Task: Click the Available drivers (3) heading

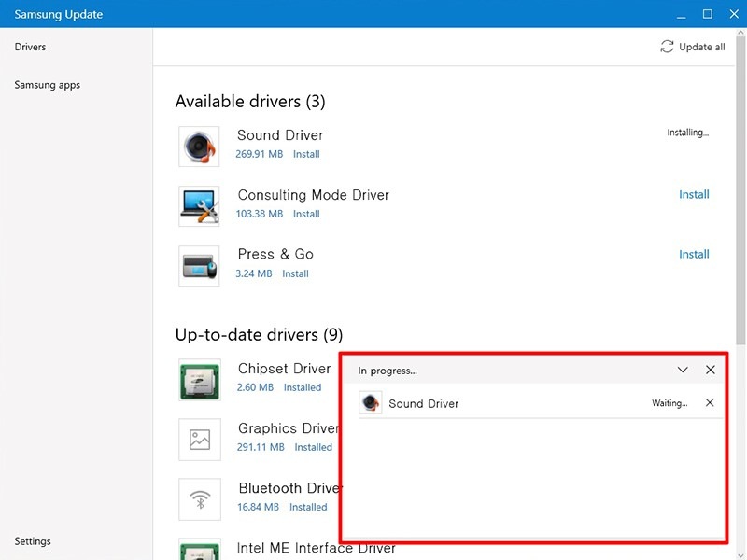Action: pos(250,102)
